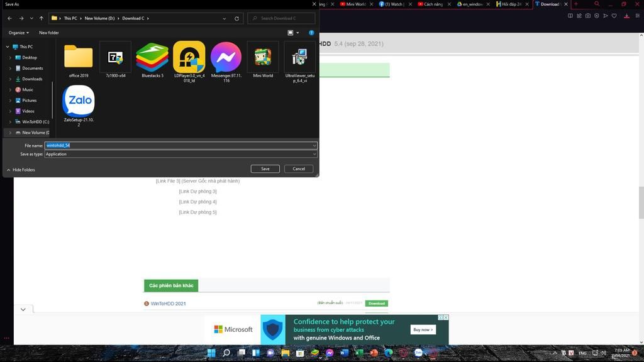Click the Save button
Image resolution: width=644 pixels, height=362 pixels.
[x=265, y=168]
